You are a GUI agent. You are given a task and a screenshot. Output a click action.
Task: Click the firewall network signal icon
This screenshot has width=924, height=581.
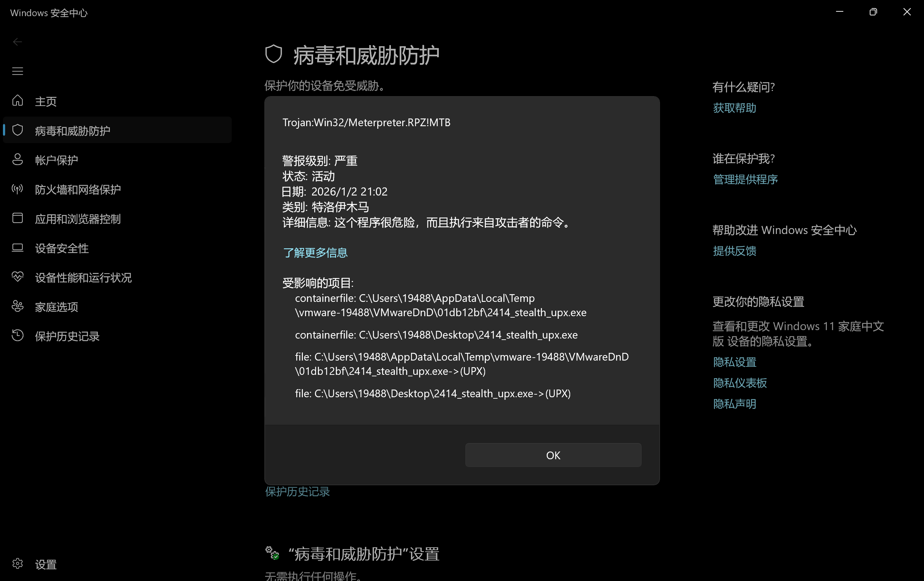18,189
